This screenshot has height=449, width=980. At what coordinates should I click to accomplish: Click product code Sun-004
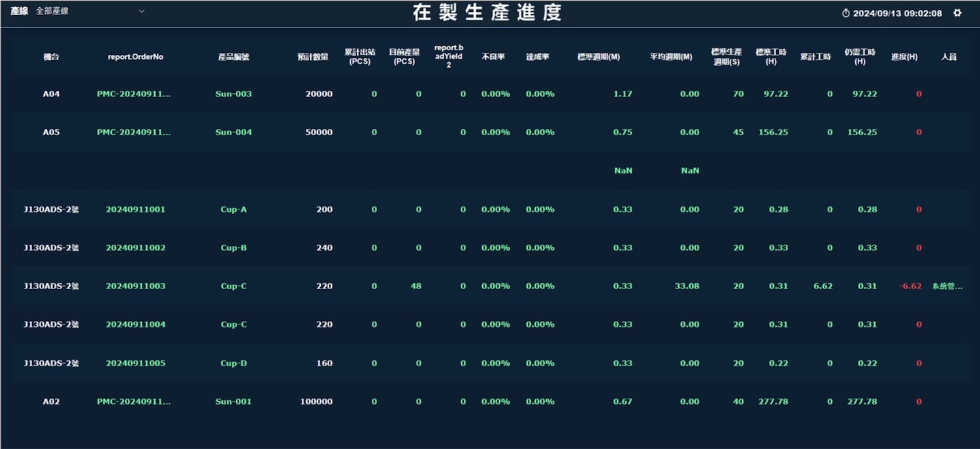point(233,132)
